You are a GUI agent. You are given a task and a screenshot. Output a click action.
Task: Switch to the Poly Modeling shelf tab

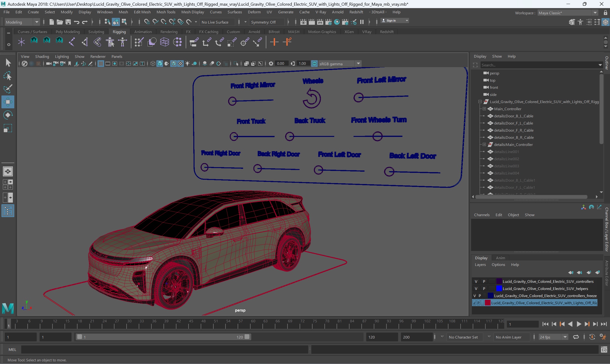(67, 32)
